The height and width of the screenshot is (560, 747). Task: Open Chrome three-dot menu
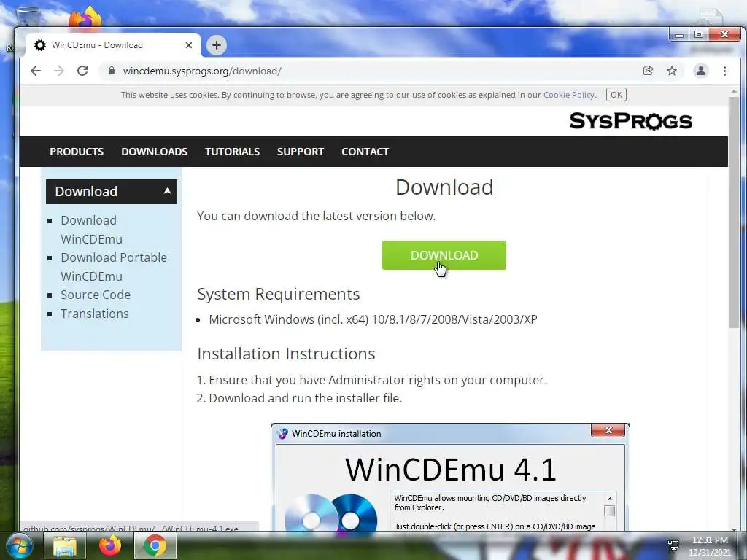(x=724, y=71)
